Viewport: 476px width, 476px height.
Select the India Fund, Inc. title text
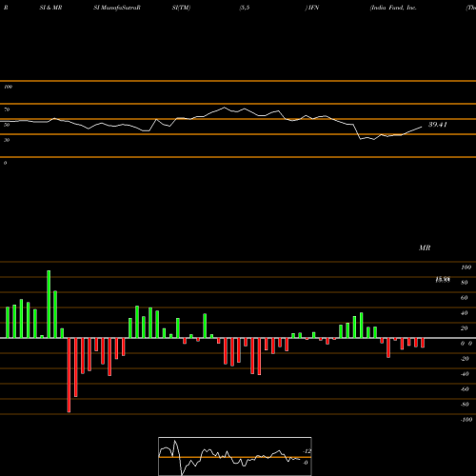coord(393,8)
